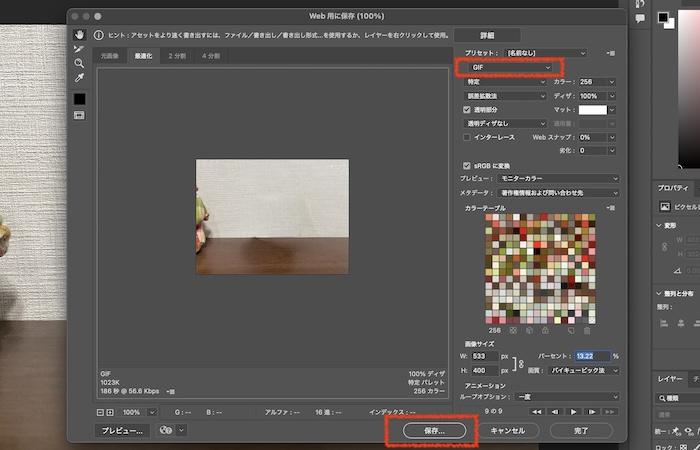Viewport: 700px width, 450px height.
Task: Select the Slice Select tool
Action: pos(79,49)
